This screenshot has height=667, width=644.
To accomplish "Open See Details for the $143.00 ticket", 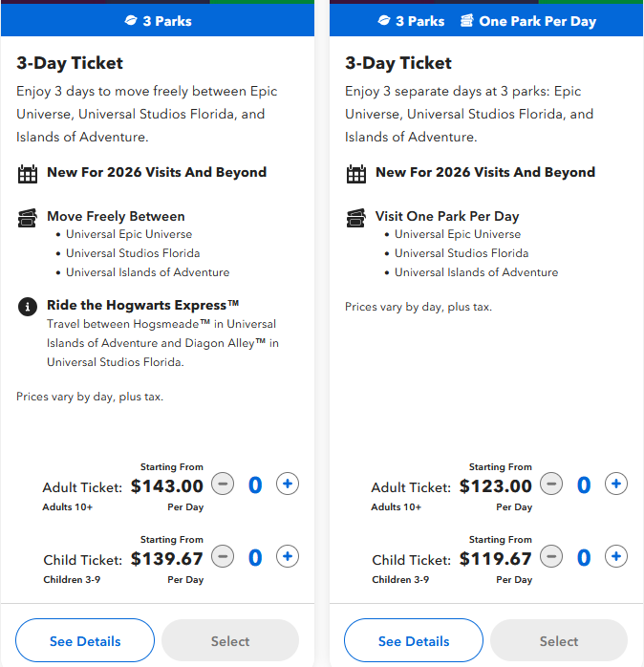I will click(x=85, y=641).
